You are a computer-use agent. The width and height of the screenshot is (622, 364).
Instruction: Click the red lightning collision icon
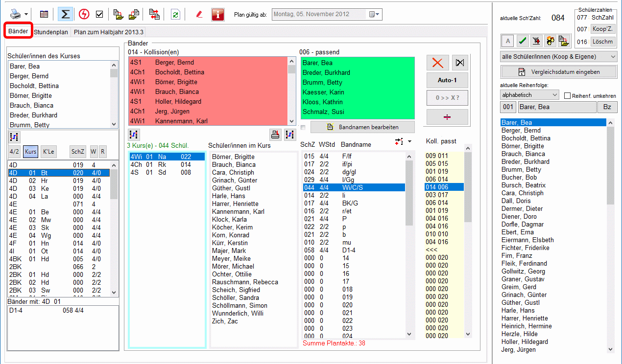[x=84, y=14]
